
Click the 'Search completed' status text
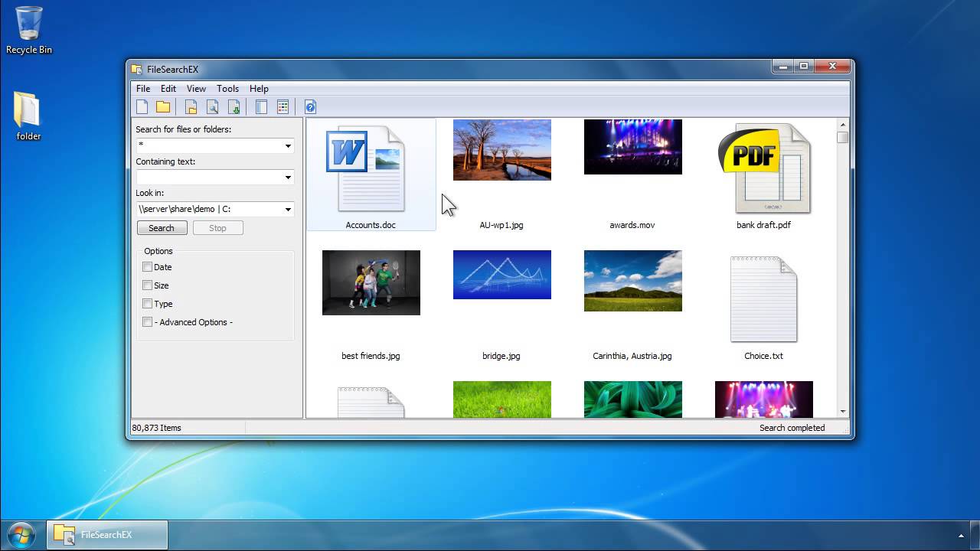point(792,428)
